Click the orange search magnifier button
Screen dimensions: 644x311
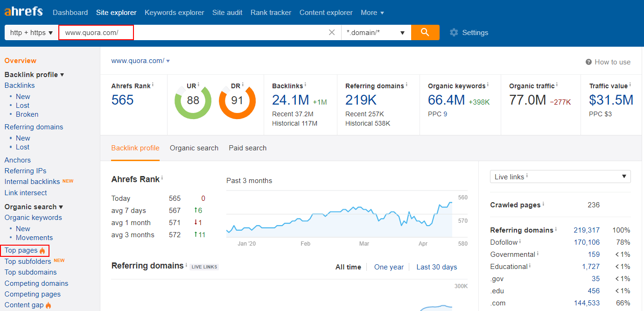click(x=425, y=32)
